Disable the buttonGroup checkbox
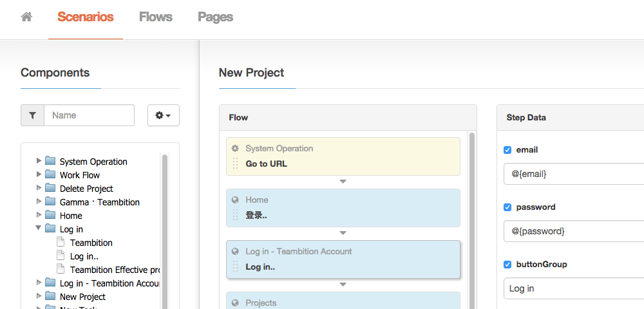644x309 pixels. tap(507, 265)
